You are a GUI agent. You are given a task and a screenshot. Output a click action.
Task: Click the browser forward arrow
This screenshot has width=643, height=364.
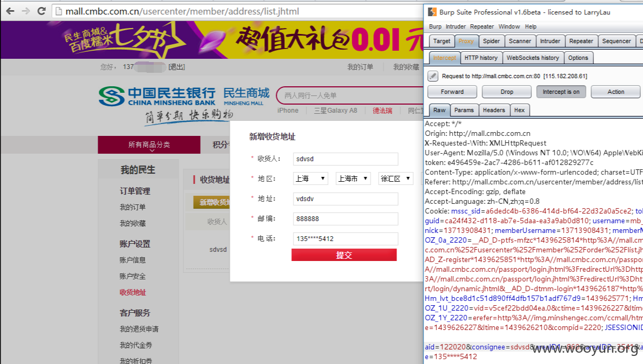pyautogui.click(x=26, y=11)
